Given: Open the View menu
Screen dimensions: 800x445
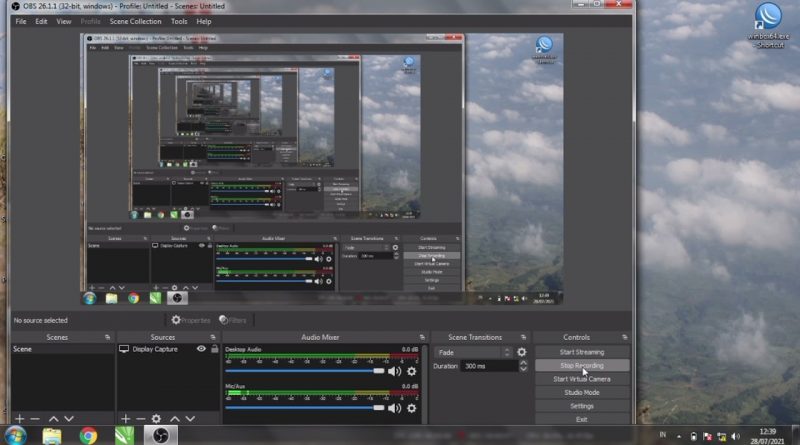Looking at the screenshot, I should click(x=64, y=21).
